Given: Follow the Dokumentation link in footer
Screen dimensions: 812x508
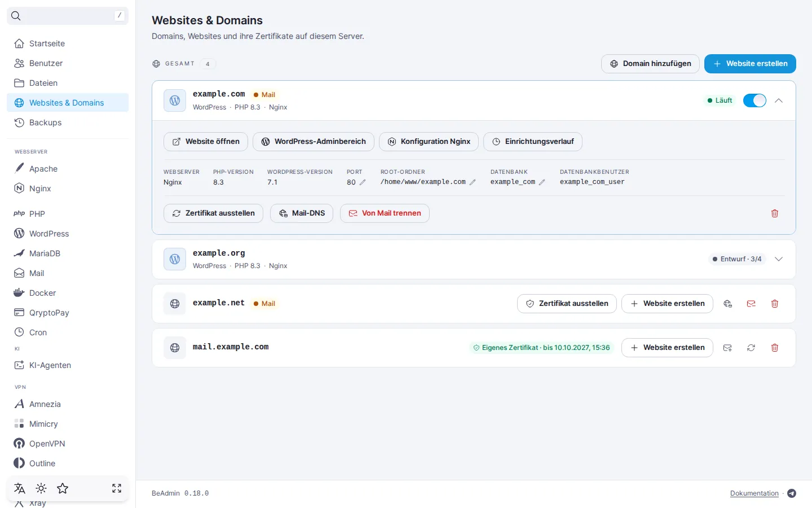Looking at the screenshot, I should pyautogui.click(x=754, y=493).
